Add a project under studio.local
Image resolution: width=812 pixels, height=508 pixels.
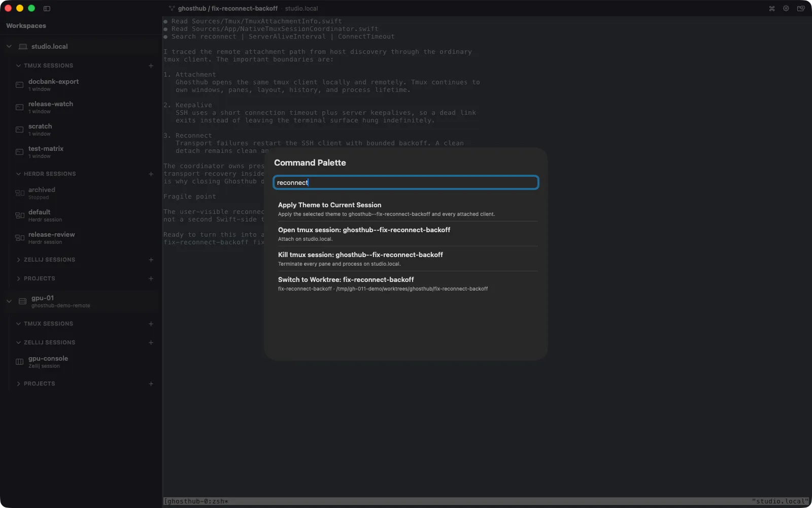(151, 278)
